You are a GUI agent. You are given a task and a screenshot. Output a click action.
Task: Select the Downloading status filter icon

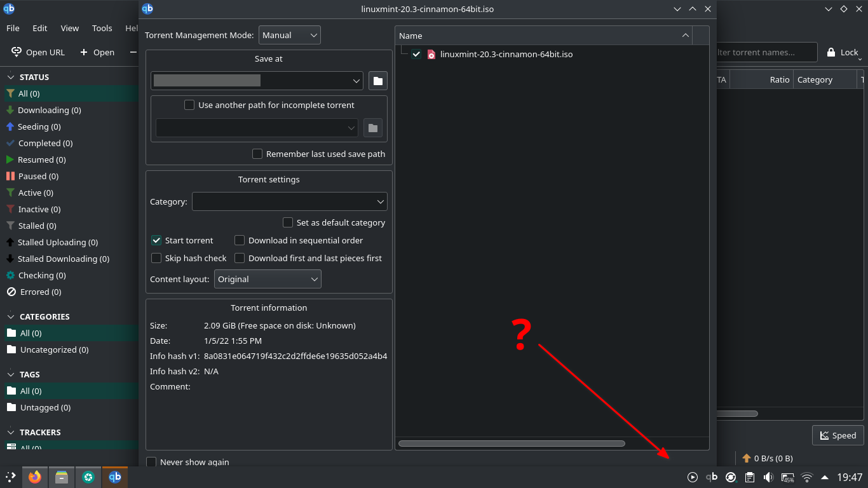(x=11, y=110)
